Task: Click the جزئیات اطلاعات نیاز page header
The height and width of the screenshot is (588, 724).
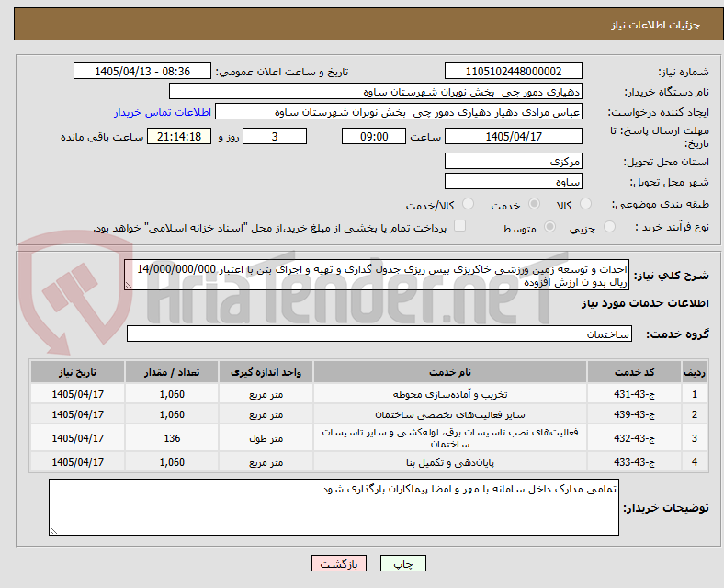Action: [x=656, y=25]
